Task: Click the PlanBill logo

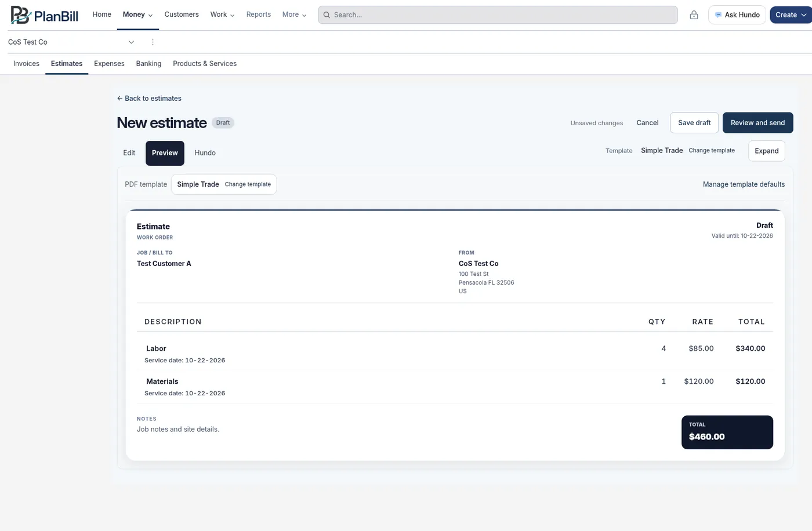Action: 45,15
